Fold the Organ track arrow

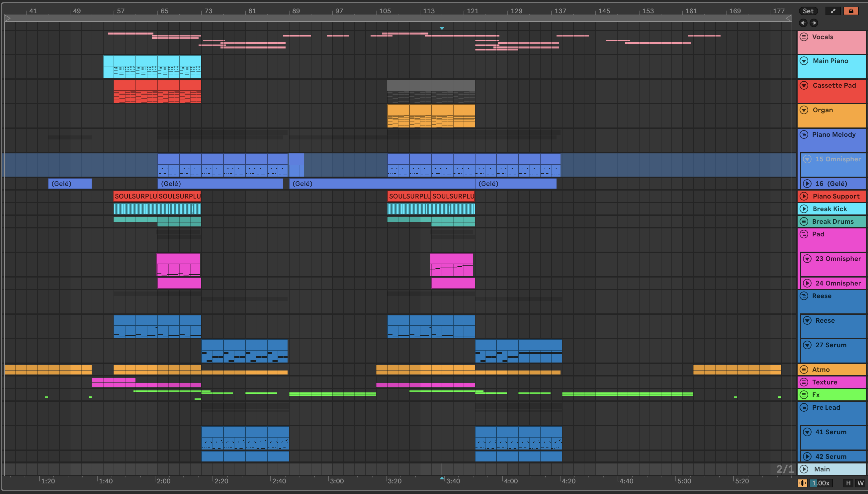pyautogui.click(x=804, y=110)
